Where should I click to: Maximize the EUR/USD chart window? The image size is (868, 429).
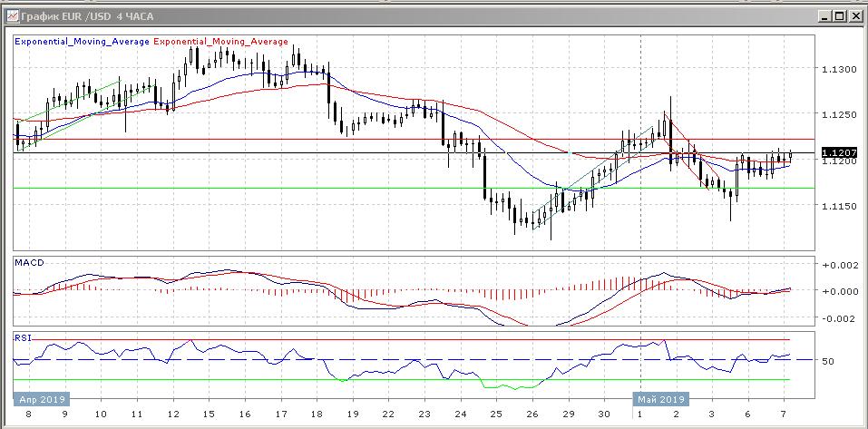[840, 15]
